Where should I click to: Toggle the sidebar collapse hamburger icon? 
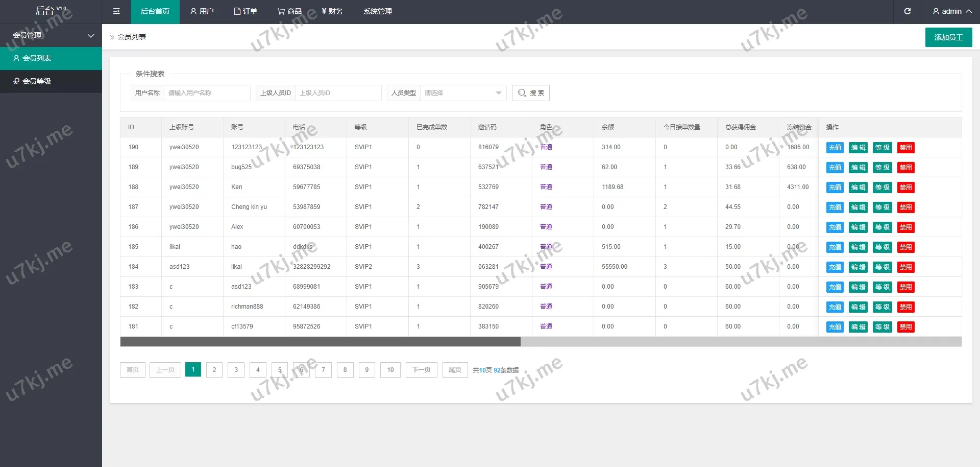click(x=116, y=11)
